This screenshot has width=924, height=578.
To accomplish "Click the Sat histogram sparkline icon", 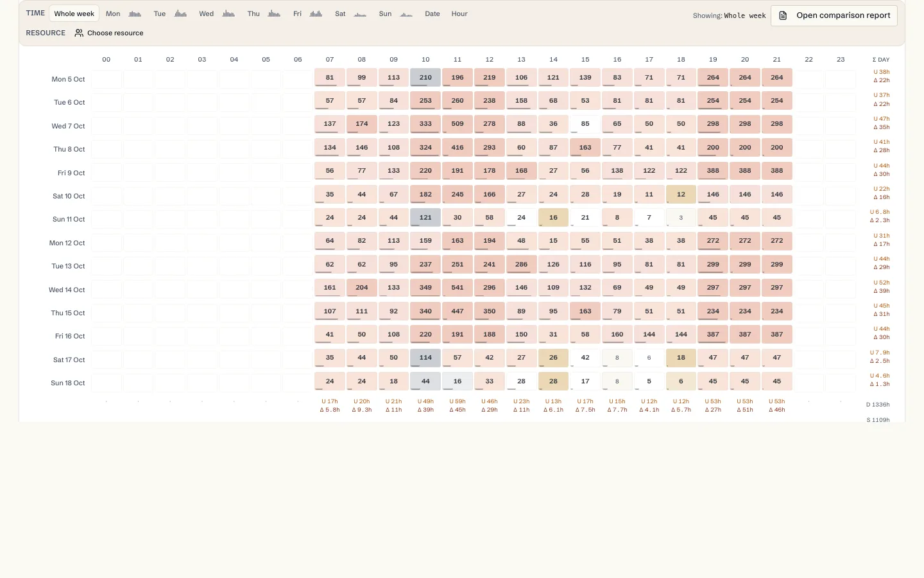I will pos(360,14).
